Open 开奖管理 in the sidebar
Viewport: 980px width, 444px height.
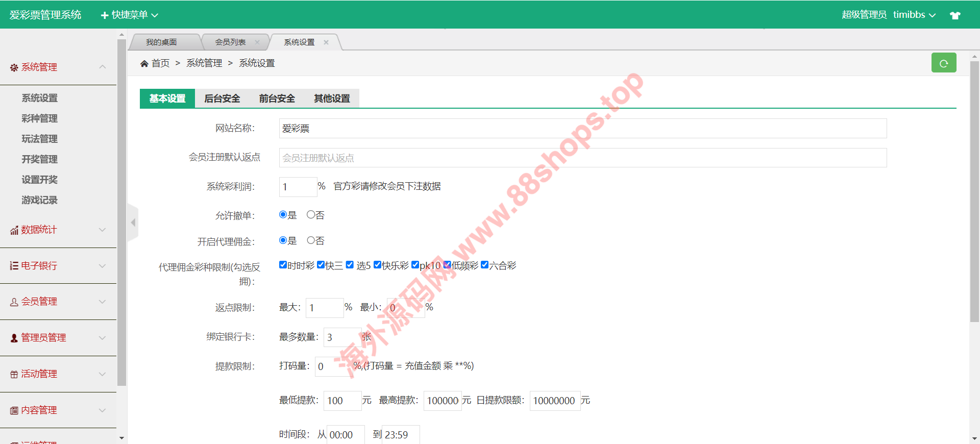[x=39, y=159]
